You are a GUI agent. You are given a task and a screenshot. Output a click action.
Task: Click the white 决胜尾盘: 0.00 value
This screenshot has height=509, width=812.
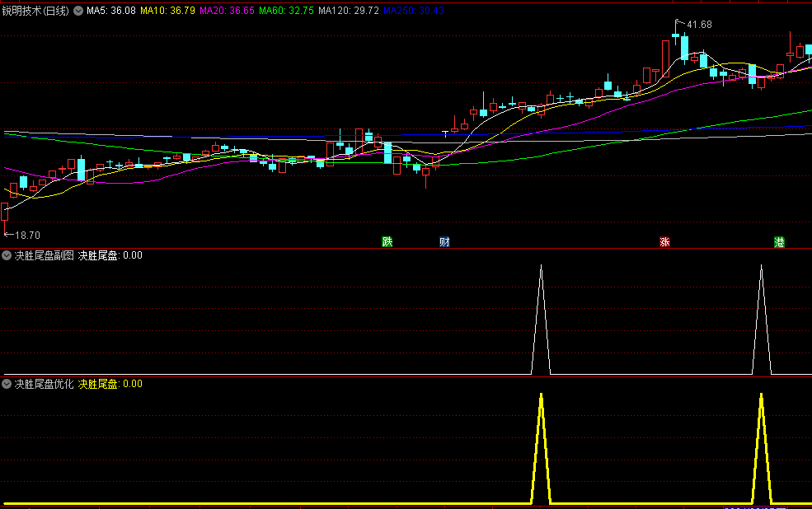click(110, 255)
